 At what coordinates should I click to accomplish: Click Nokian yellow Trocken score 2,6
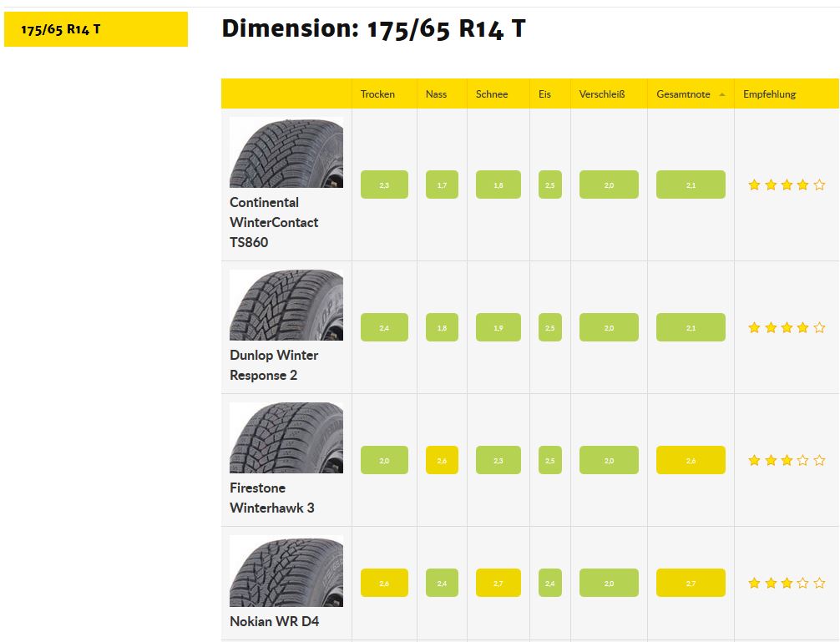384,583
